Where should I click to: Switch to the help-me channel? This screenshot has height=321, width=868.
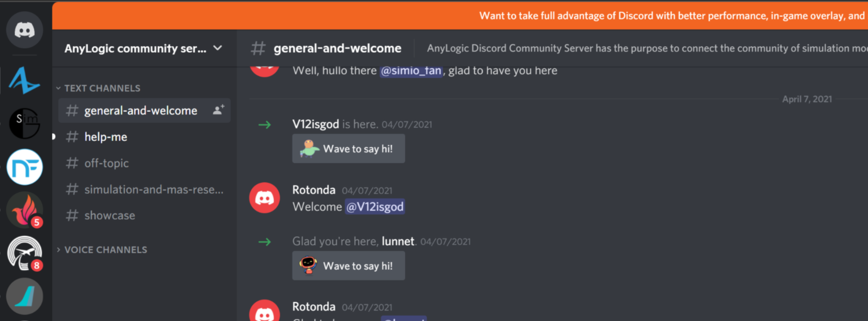click(x=144, y=137)
